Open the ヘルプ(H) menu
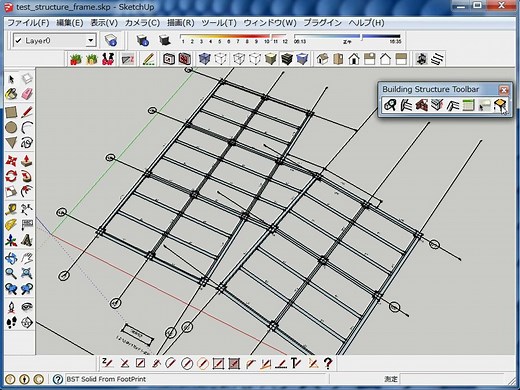 [366, 23]
